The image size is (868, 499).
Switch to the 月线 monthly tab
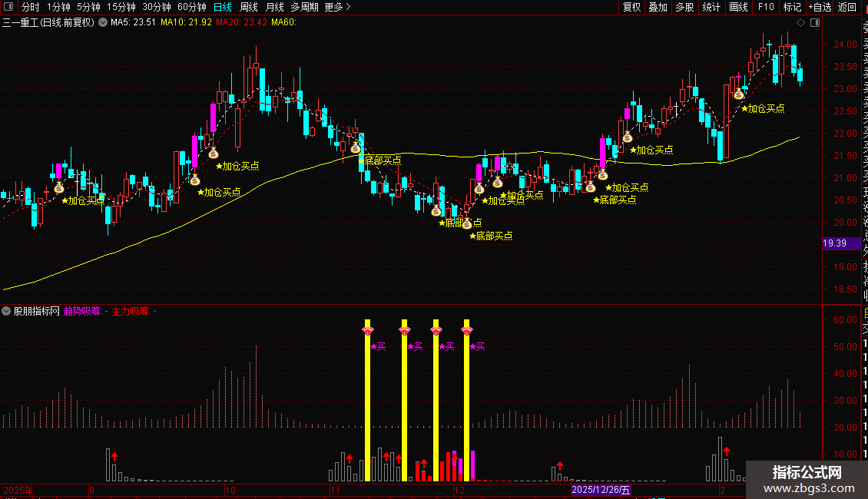pos(274,7)
